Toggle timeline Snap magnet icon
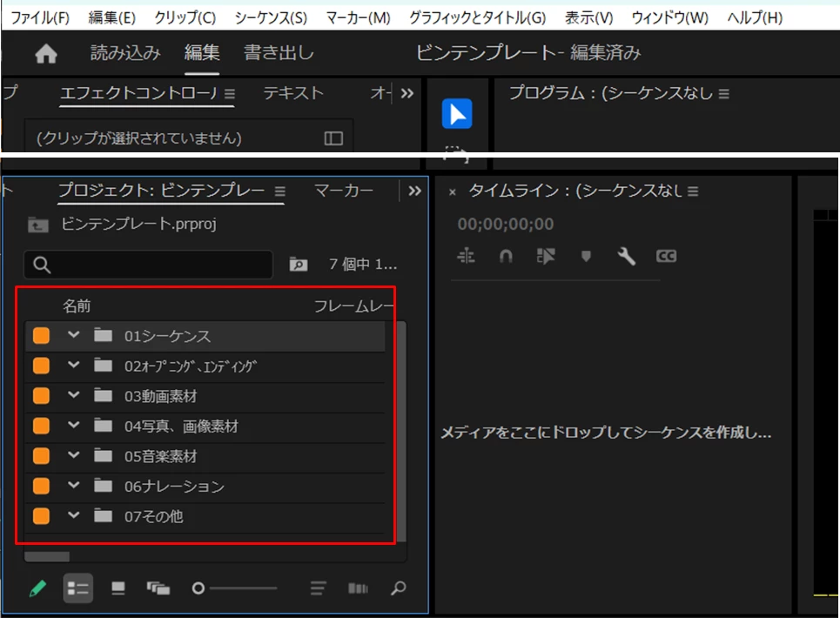The width and height of the screenshot is (840, 618). pyautogui.click(x=506, y=257)
